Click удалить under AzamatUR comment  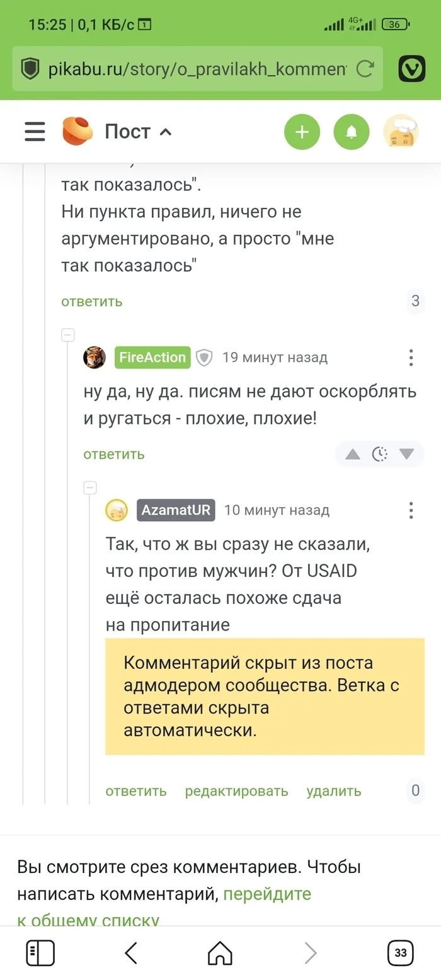point(334,791)
